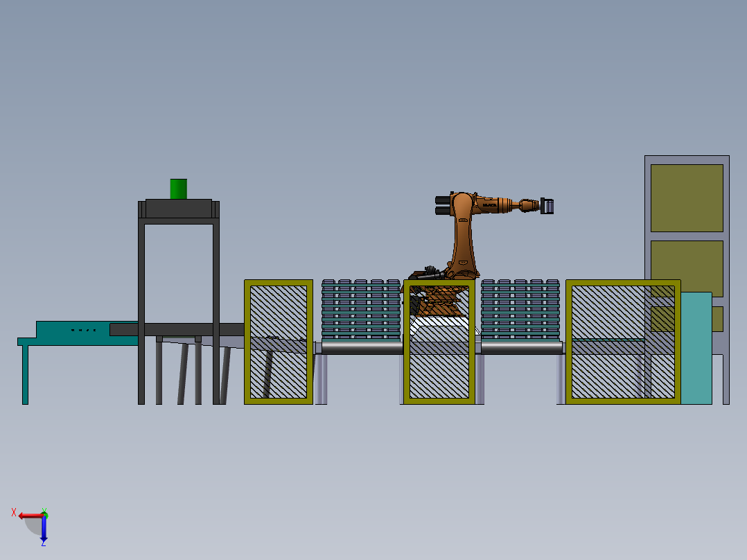The height and width of the screenshot is (560, 747).
Task: Select the green cylinder atop the dark frame
Action: click(x=179, y=189)
